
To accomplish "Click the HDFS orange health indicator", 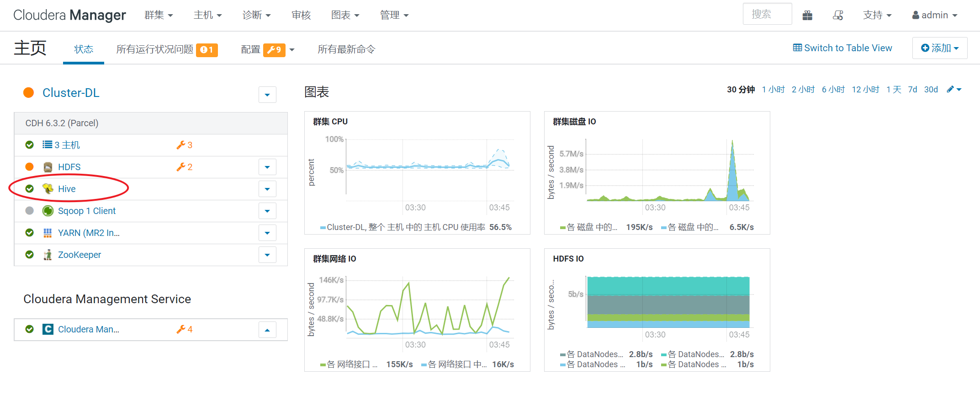I will pyautogui.click(x=30, y=167).
